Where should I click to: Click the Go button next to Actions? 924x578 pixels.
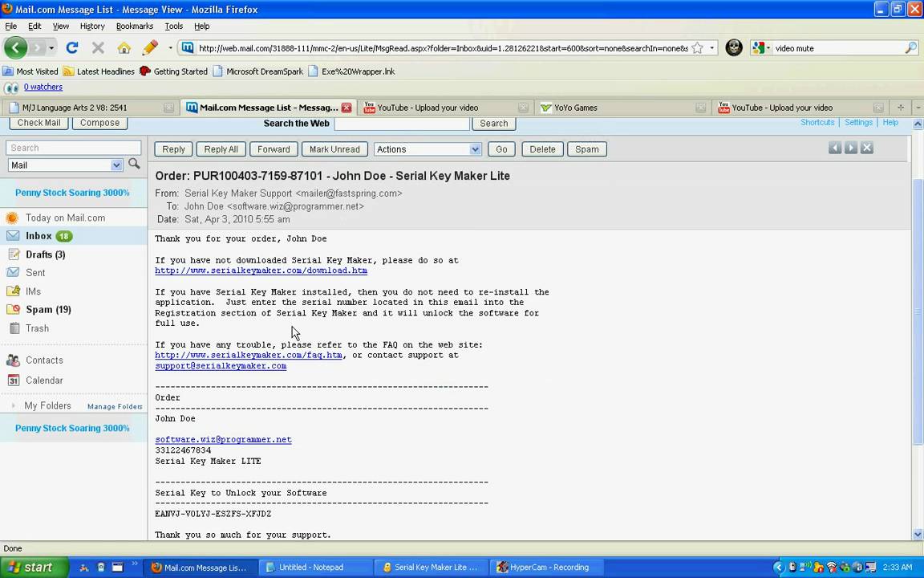click(x=501, y=149)
